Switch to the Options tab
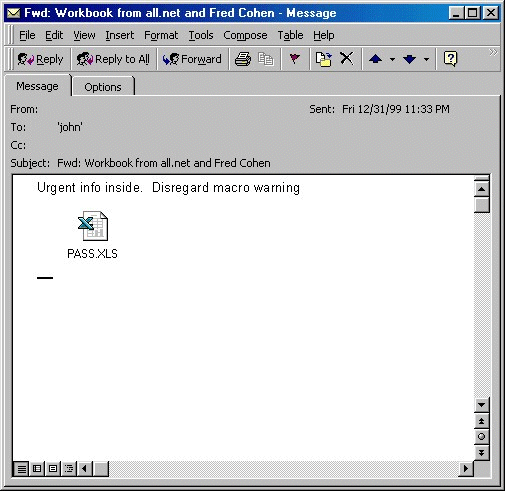 tap(103, 87)
